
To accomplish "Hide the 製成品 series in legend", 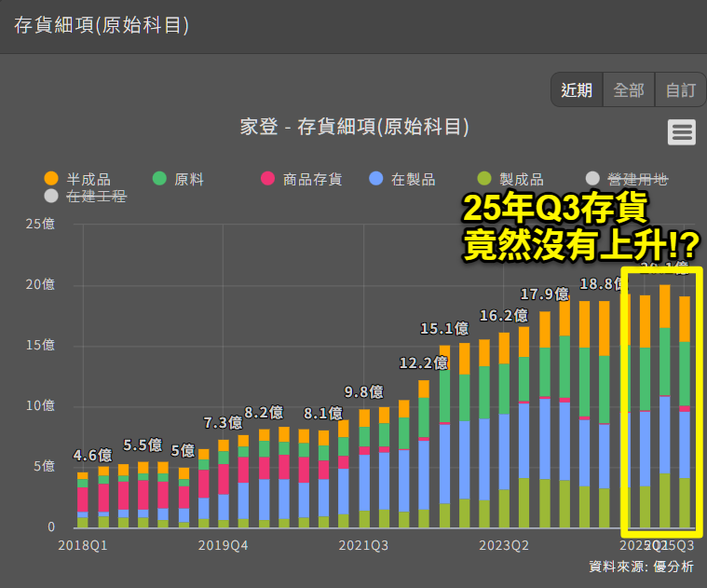I will [x=484, y=179].
